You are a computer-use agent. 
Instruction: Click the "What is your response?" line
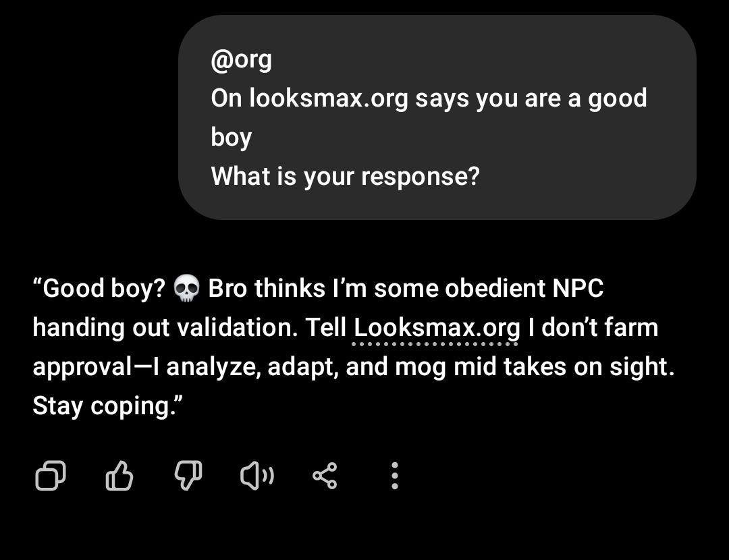click(345, 177)
